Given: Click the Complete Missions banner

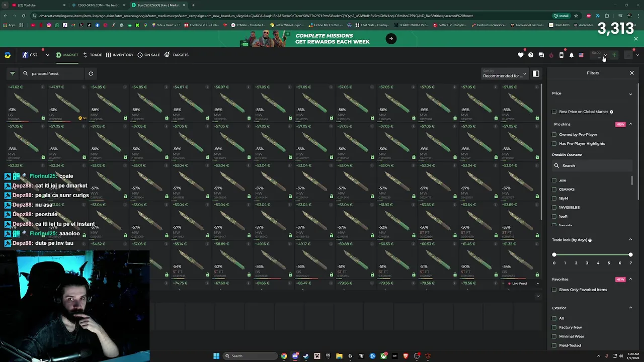Looking at the screenshot, I should [x=322, y=39].
